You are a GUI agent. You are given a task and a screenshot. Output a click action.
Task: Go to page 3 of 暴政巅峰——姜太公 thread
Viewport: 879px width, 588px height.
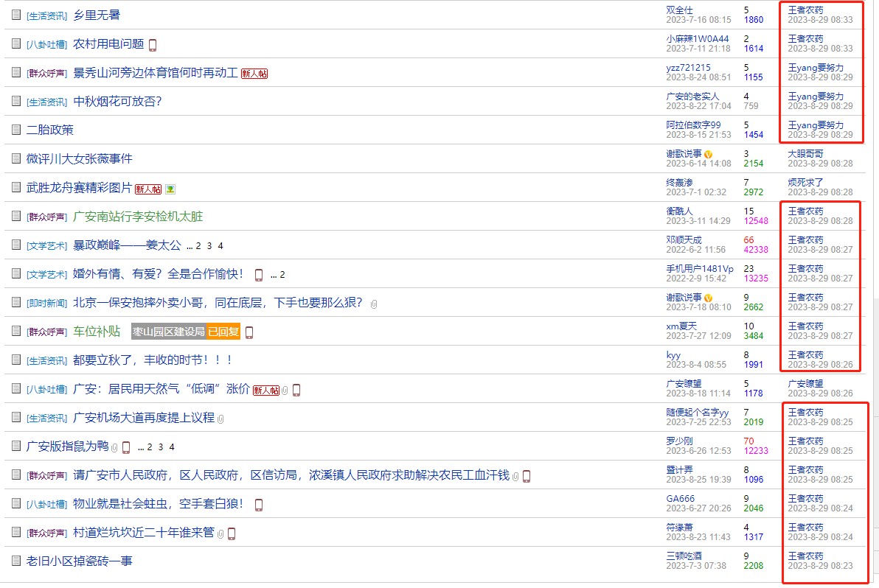209,245
